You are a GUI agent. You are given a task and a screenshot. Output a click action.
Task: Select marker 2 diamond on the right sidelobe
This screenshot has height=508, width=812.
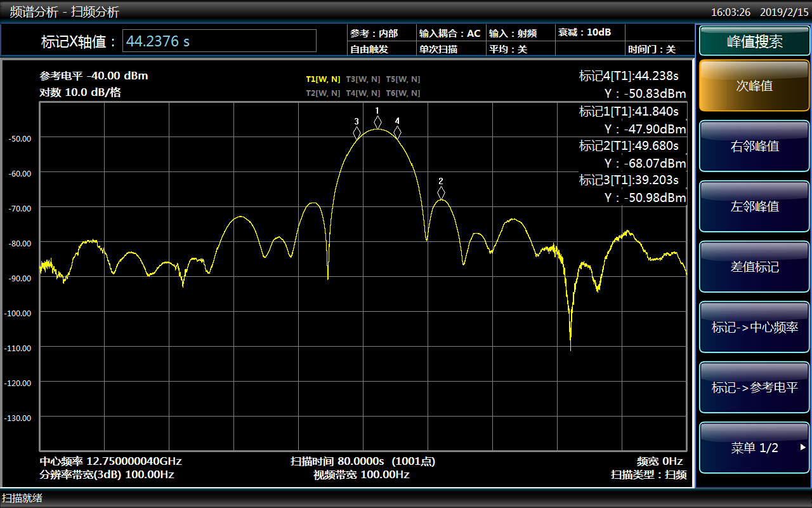441,192
